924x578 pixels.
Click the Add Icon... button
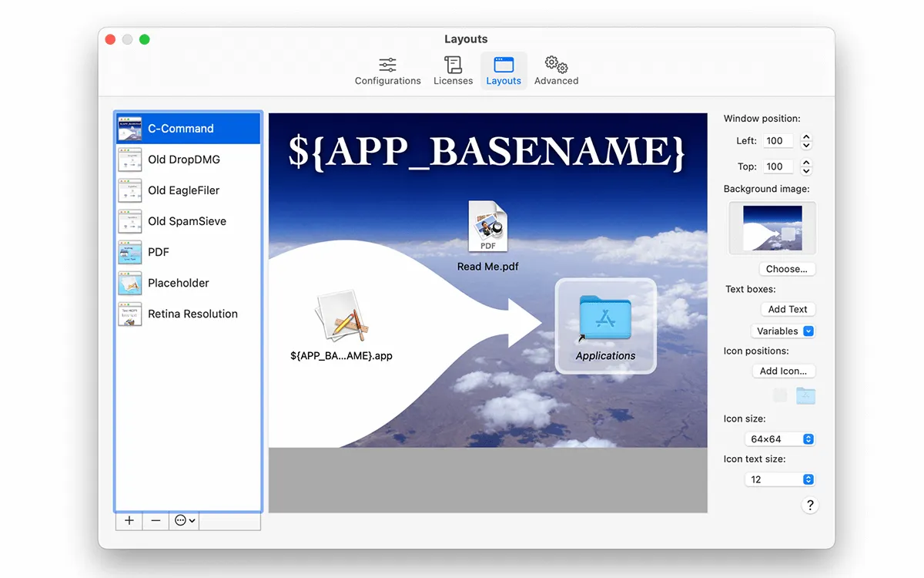783,371
